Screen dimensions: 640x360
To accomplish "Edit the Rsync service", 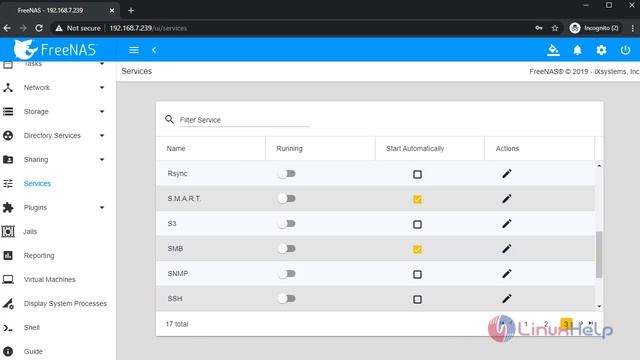I will [x=507, y=174].
